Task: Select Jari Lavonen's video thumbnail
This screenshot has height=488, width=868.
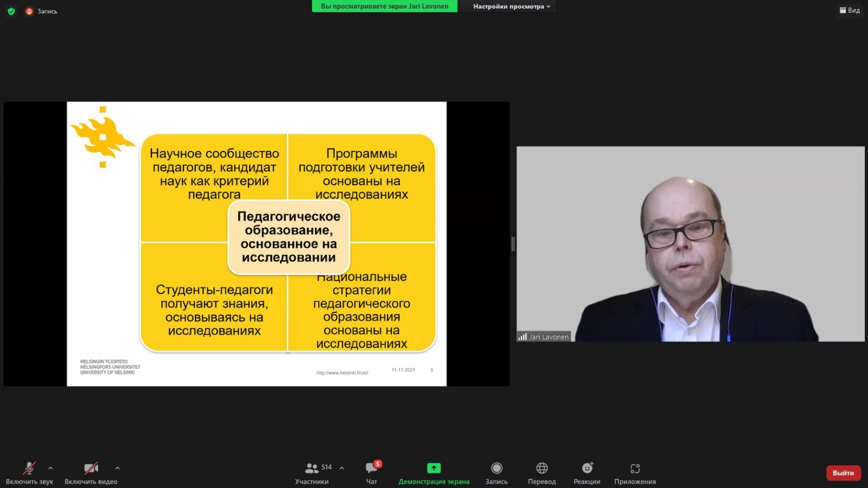Action: click(690, 244)
